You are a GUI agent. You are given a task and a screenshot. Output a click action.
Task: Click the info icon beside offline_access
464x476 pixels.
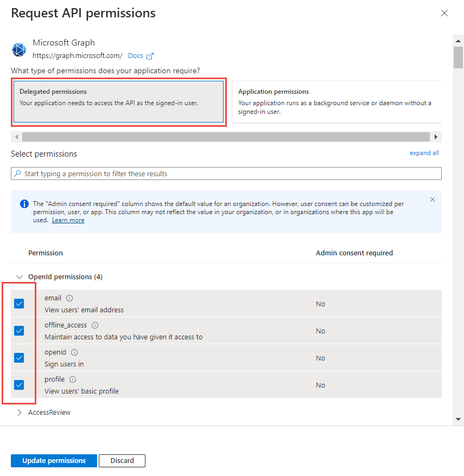[95, 325]
